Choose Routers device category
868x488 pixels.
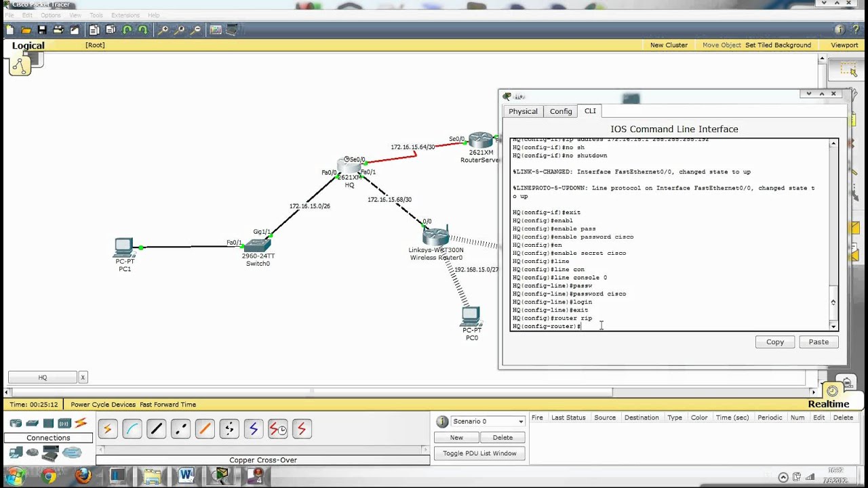[16, 423]
